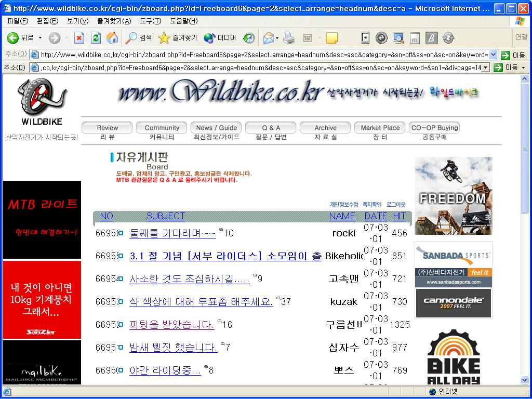This screenshot has width=532, height=399.
Task: Click the green 이동 Go arrow on first address bar
Action: click(506, 55)
